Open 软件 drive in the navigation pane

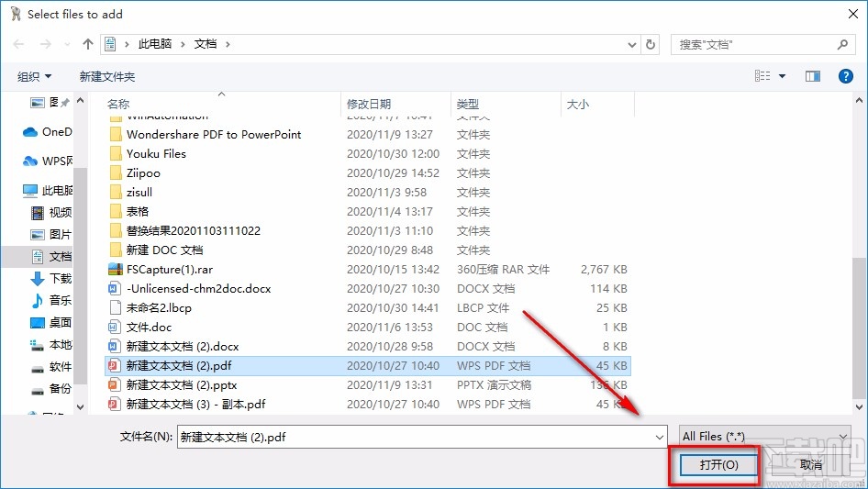(51, 367)
